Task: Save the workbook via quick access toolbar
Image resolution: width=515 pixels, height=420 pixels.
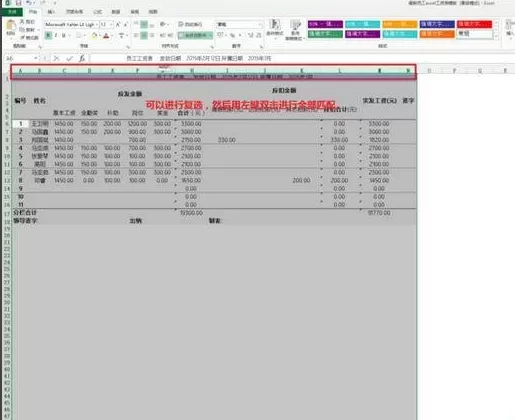Action: pos(19,3)
